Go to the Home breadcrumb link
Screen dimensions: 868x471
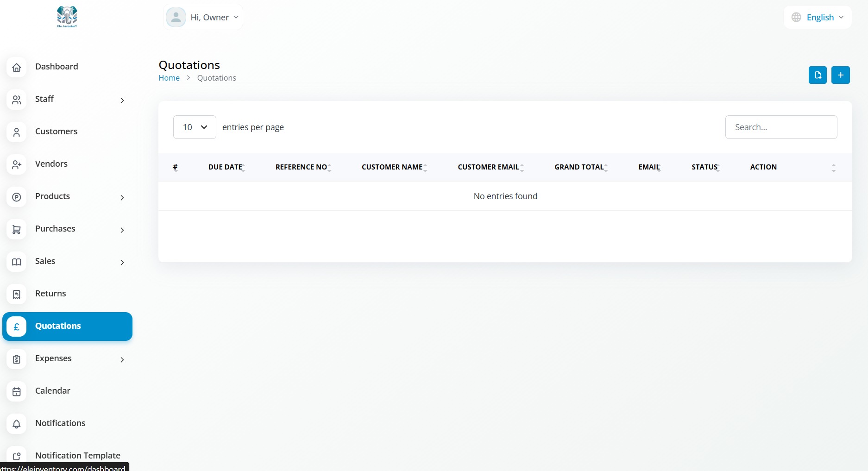point(169,78)
